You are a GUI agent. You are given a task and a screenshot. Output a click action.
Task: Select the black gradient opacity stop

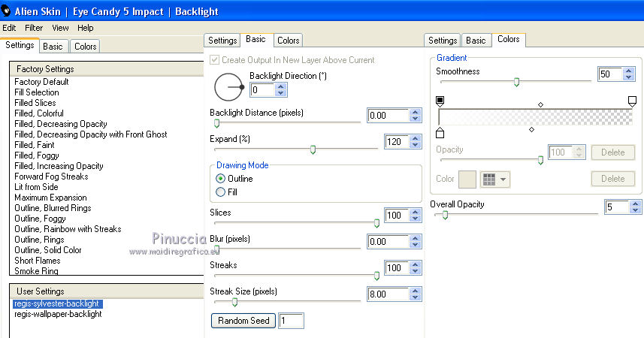click(x=440, y=101)
